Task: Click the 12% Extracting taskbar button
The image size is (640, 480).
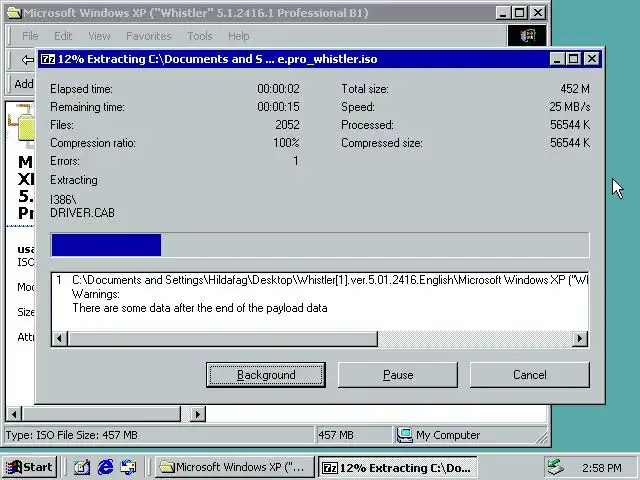Action: point(397,467)
